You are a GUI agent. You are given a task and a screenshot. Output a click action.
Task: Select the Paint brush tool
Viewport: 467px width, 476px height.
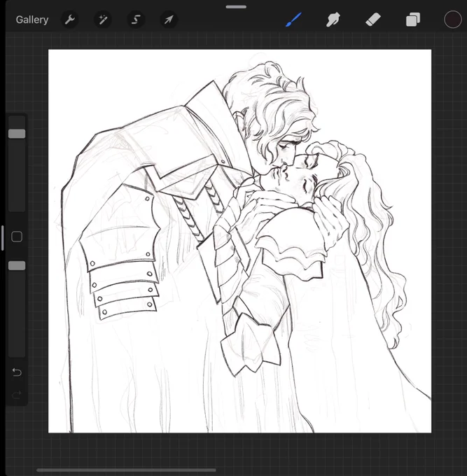[x=293, y=20]
